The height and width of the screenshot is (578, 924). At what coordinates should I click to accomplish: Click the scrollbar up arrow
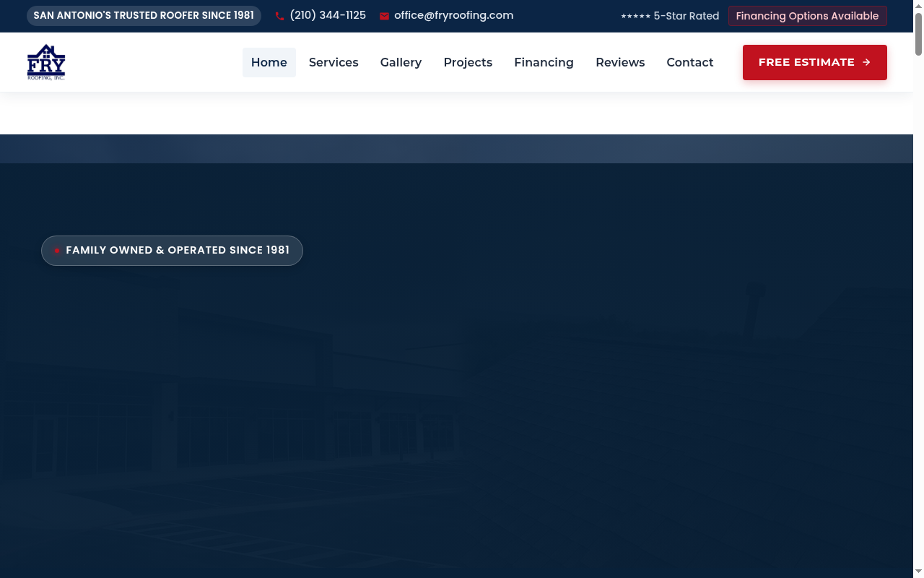pyautogui.click(x=918, y=5)
